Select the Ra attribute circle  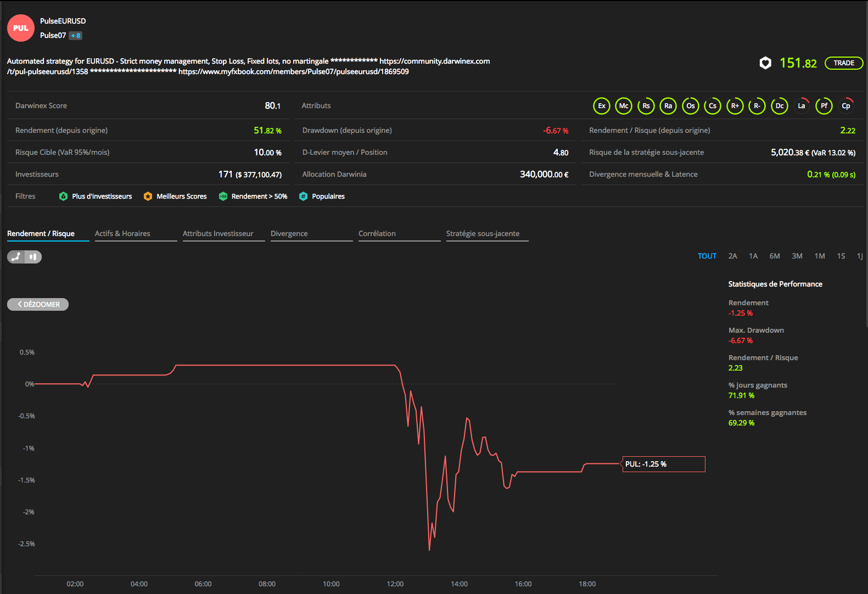[668, 106]
